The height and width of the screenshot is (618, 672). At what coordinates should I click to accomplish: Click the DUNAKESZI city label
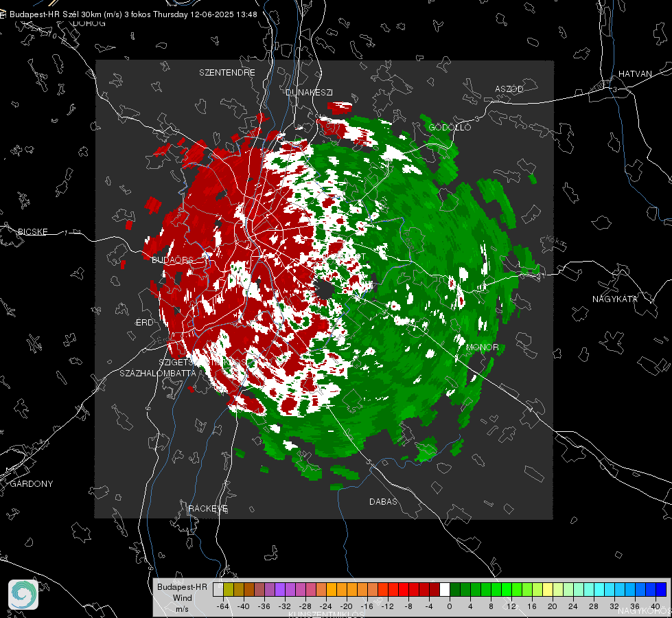click(310, 92)
